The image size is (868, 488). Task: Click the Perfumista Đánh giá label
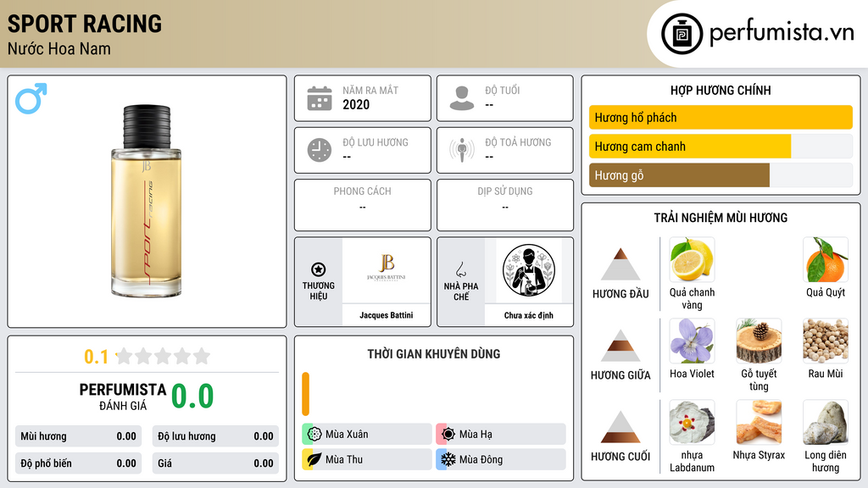click(x=123, y=397)
